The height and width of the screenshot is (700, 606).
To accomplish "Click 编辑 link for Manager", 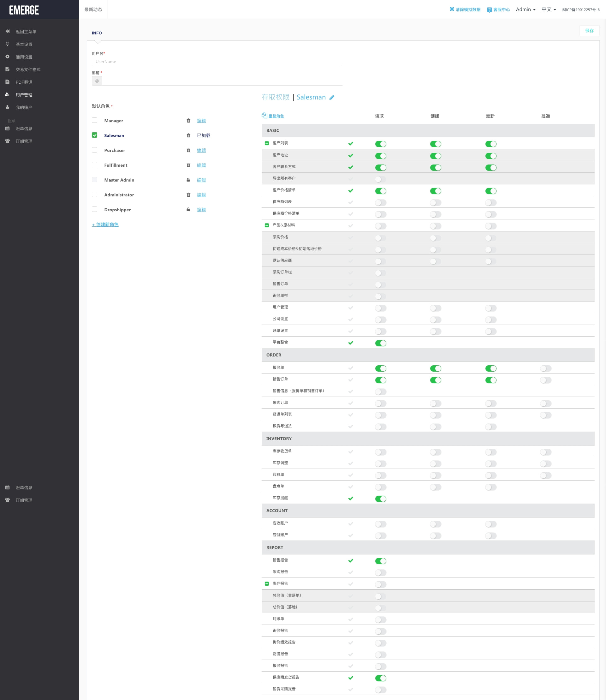I will (201, 121).
